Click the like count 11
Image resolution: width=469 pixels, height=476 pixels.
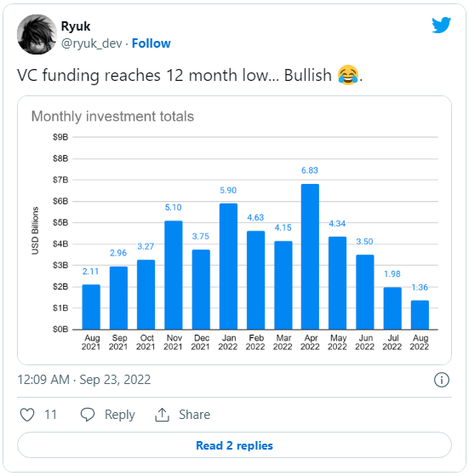50,415
